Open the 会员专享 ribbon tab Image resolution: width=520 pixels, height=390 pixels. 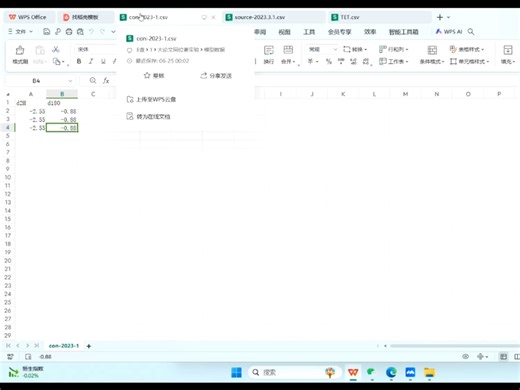click(339, 32)
